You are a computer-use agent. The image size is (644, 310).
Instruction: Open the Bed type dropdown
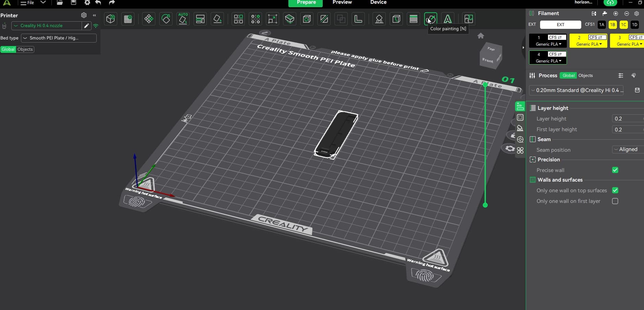59,38
